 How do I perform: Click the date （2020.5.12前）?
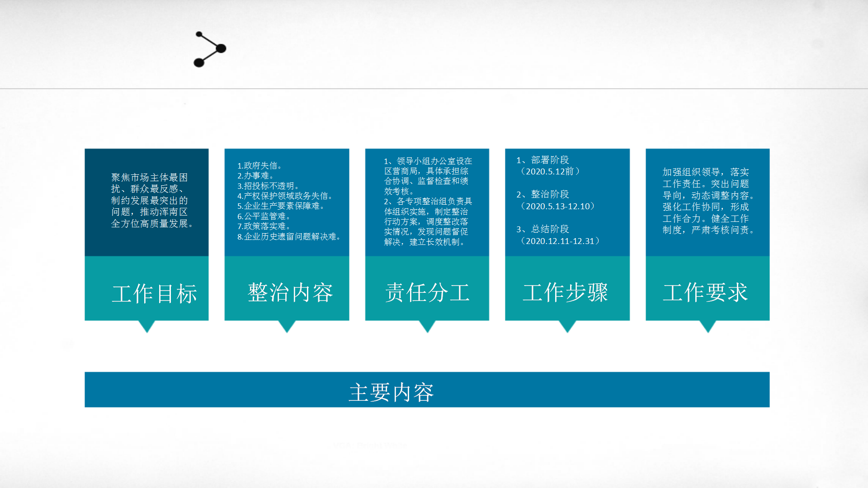click(x=550, y=171)
